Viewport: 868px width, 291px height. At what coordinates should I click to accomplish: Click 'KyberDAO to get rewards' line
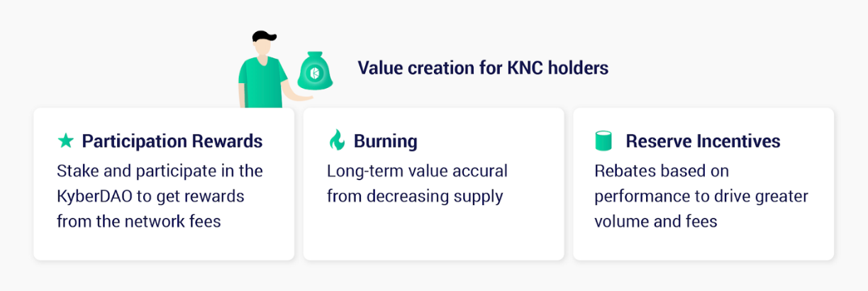150,196
